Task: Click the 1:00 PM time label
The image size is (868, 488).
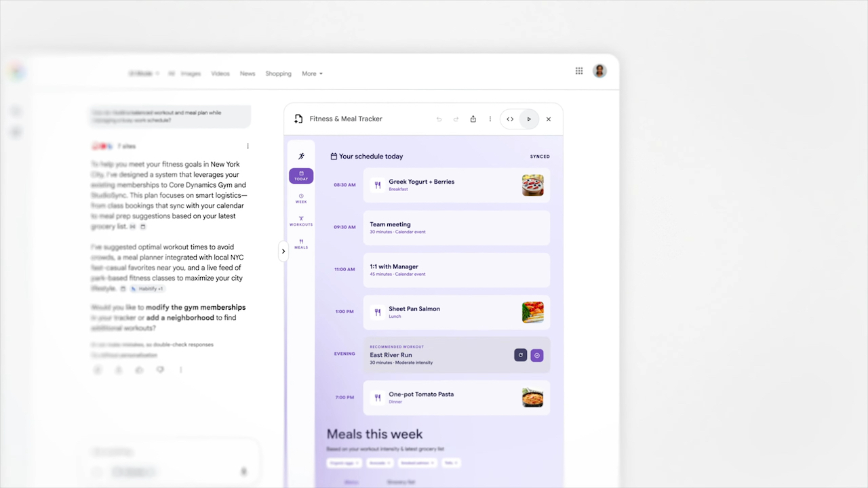Action: pyautogui.click(x=344, y=312)
